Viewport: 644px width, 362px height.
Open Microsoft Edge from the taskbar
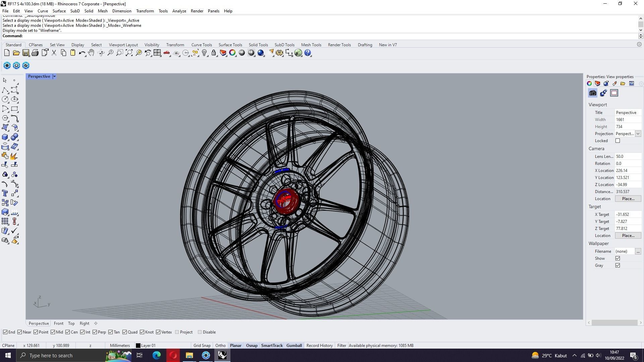pos(157,355)
